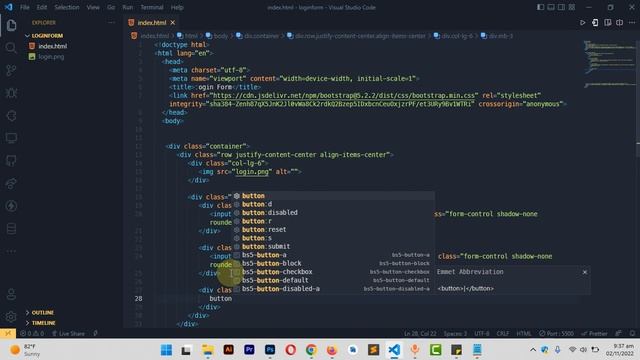Toggle the Secondary Side Bar layout icon
Viewport: 640px width, 360px height.
tap(562, 7)
